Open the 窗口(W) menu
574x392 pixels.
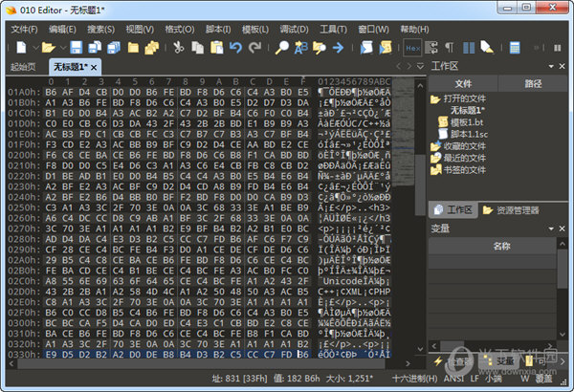[373, 30]
